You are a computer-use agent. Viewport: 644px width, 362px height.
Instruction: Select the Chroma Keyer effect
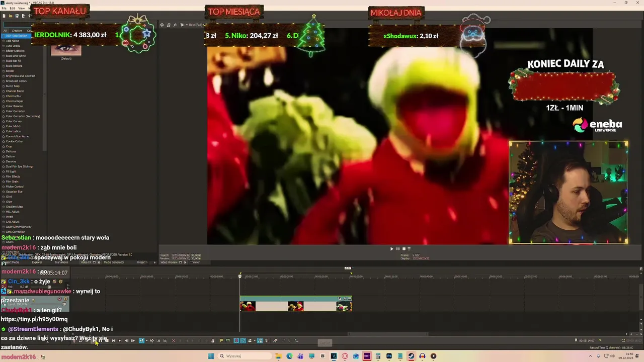[14, 101]
